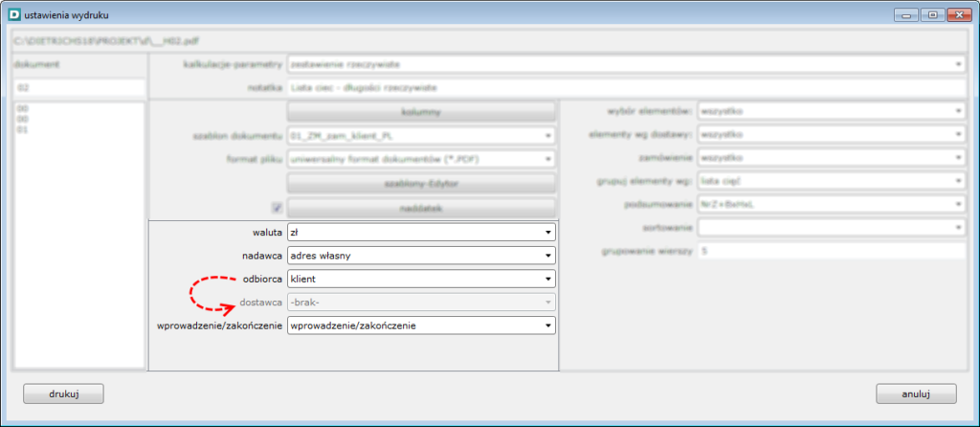Screen dimensions: 980x427
Task: Open the wybór elementów dropdown
Action: [831, 111]
